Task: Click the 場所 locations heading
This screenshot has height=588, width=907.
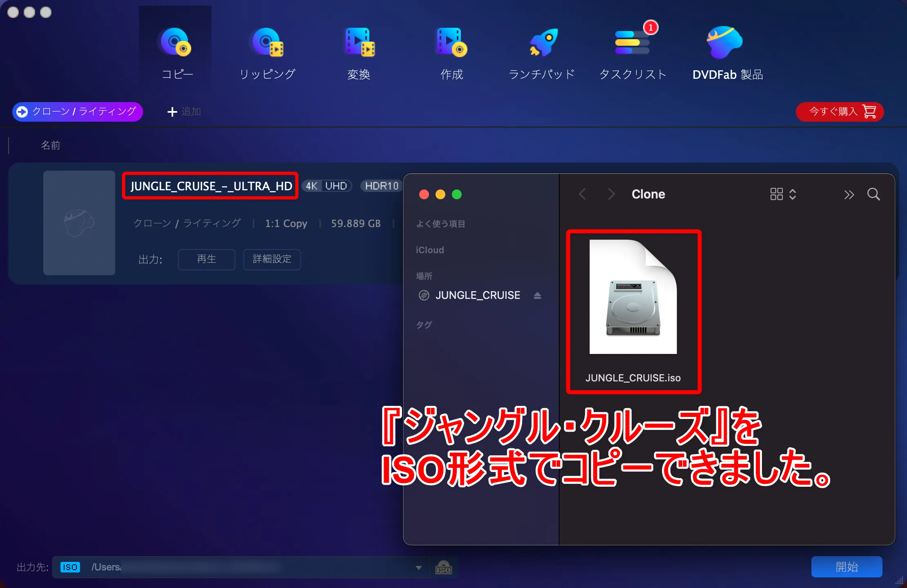Action: pos(424,276)
